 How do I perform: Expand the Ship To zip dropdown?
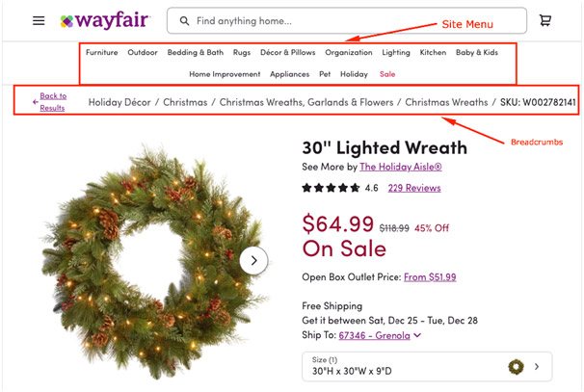point(417,335)
